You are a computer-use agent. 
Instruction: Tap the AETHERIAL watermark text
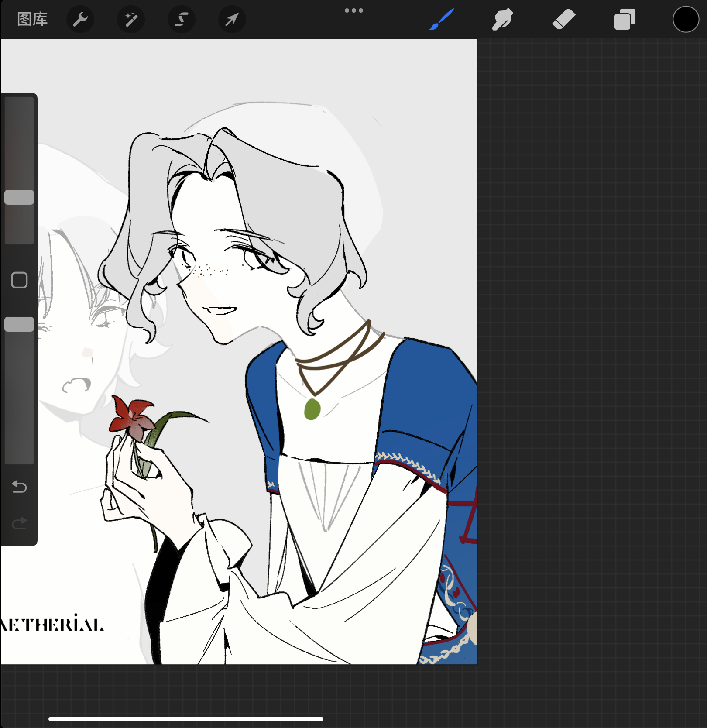click(x=52, y=624)
